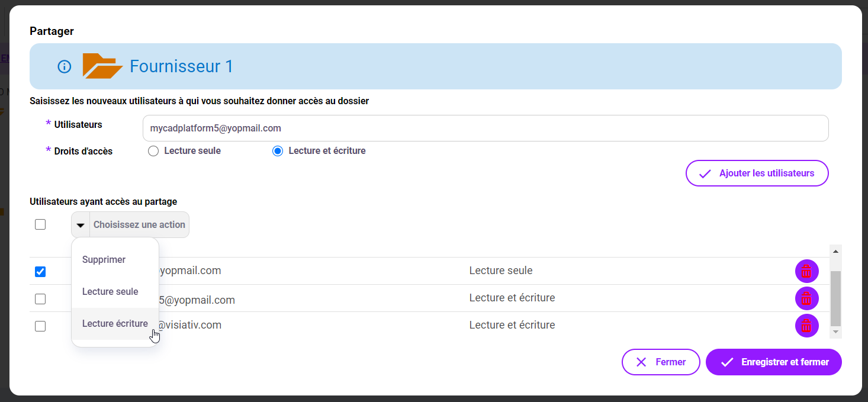Choose Supprimer from the action menu
Image resolution: width=868 pixels, height=402 pixels.
(104, 260)
